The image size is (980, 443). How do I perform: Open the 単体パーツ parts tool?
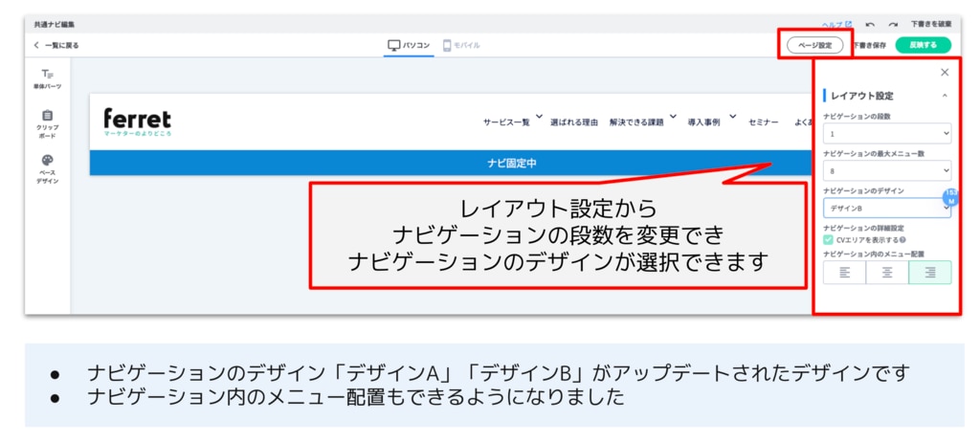click(47, 78)
